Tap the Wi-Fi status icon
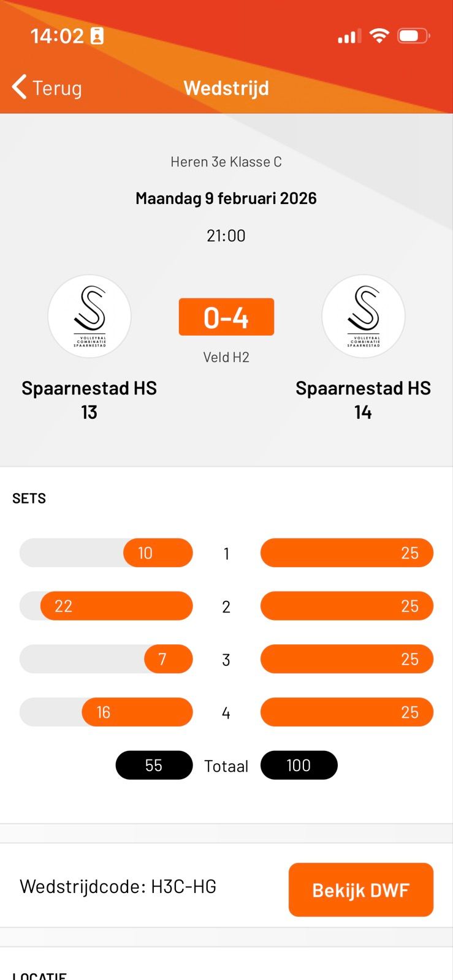 click(x=379, y=36)
